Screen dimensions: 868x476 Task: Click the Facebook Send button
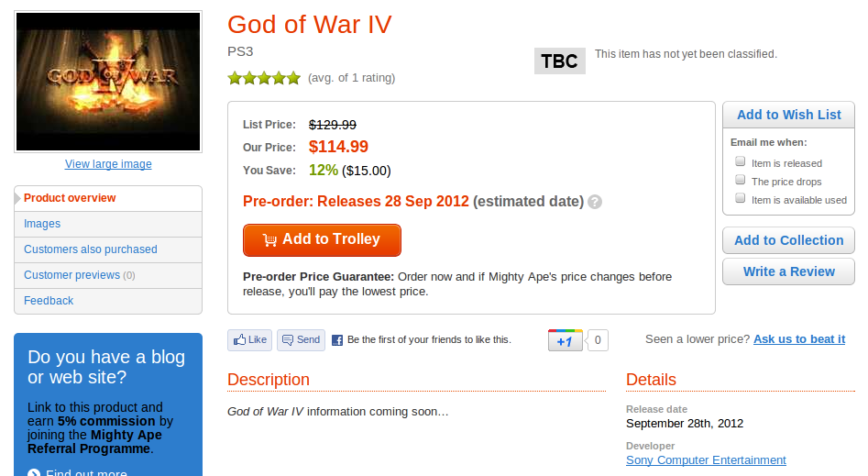click(x=301, y=339)
